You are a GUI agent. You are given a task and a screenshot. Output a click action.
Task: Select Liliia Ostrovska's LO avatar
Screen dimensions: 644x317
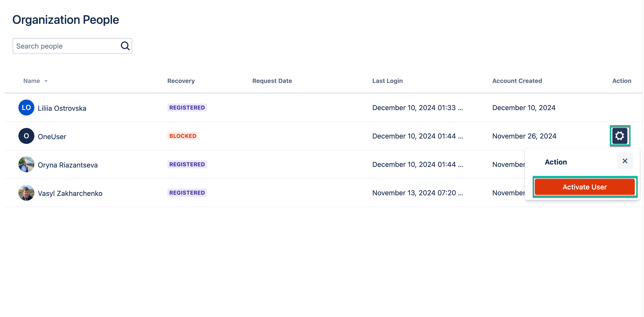(x=26, y=107)
